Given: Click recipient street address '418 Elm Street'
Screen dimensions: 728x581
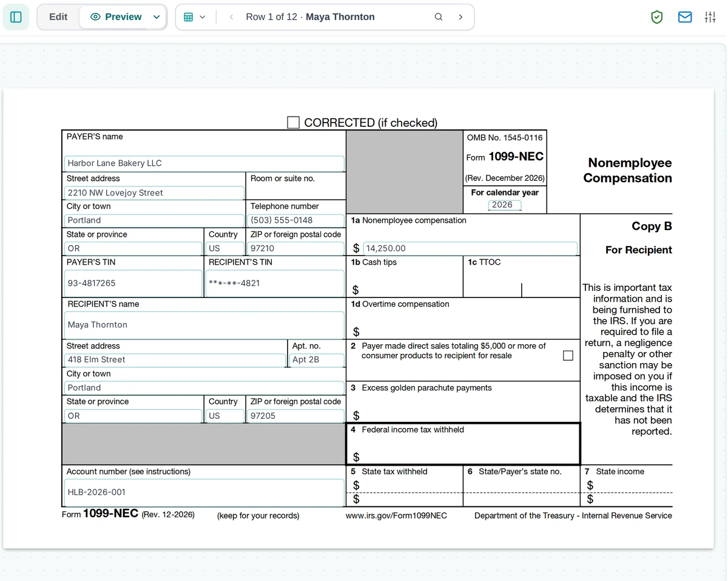Looking at the screenshot, I should (x=175, y=359).
